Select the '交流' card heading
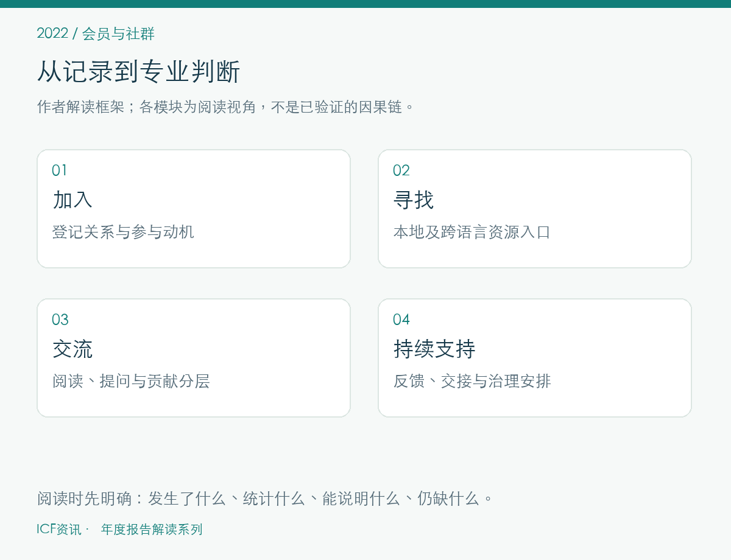Image resolution: width=731 pixels, height=560 pixels. (72, 349)
